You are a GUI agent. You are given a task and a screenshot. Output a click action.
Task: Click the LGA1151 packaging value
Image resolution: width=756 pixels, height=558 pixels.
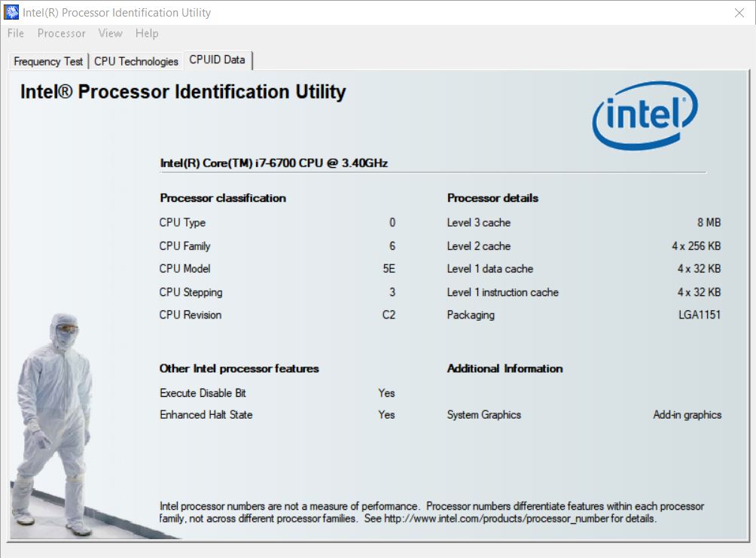700,315
